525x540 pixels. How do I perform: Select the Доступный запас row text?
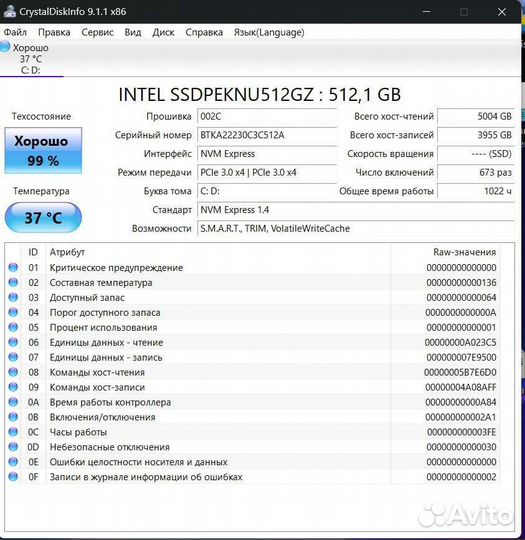pos(87,298)
